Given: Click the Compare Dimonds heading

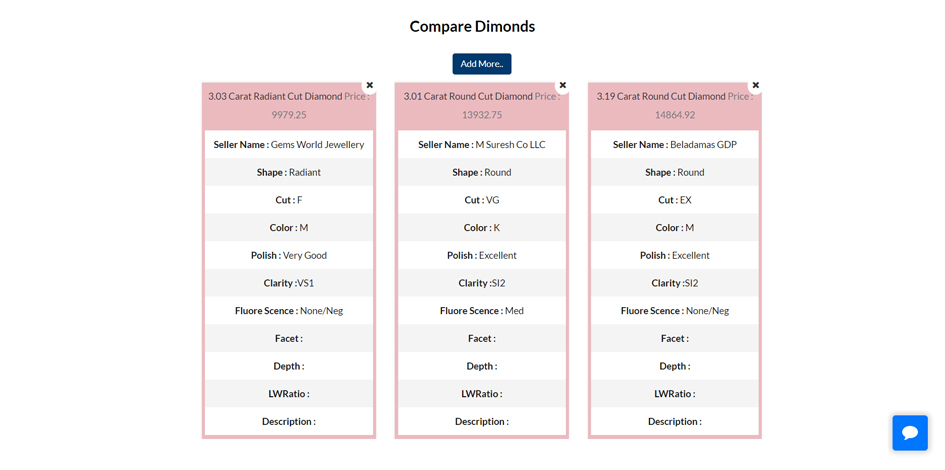Looking at the screenshot, I should pos(472,27).
